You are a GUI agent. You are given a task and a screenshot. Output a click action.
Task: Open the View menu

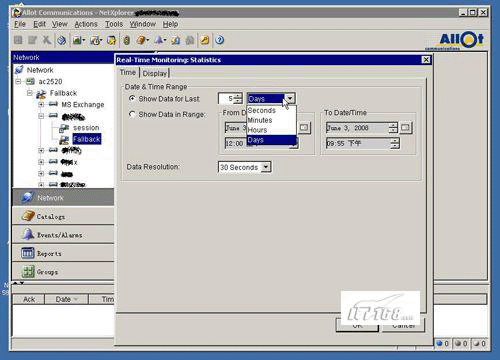pos(60,24)
